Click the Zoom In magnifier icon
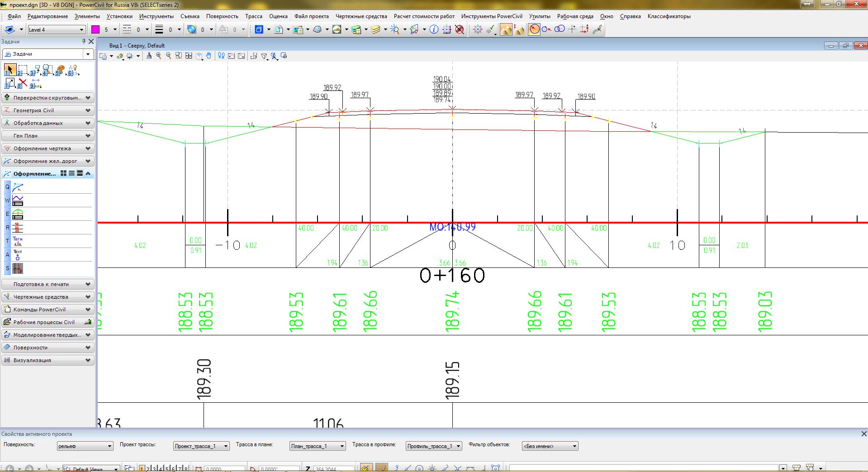Screen dimensions: 868x472 159,56
